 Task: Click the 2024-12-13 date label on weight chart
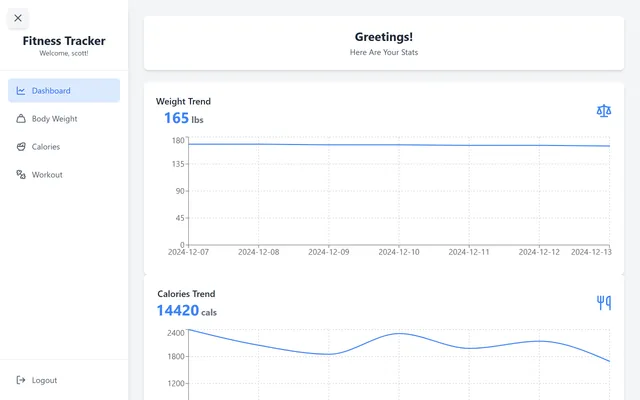(591, 252)
